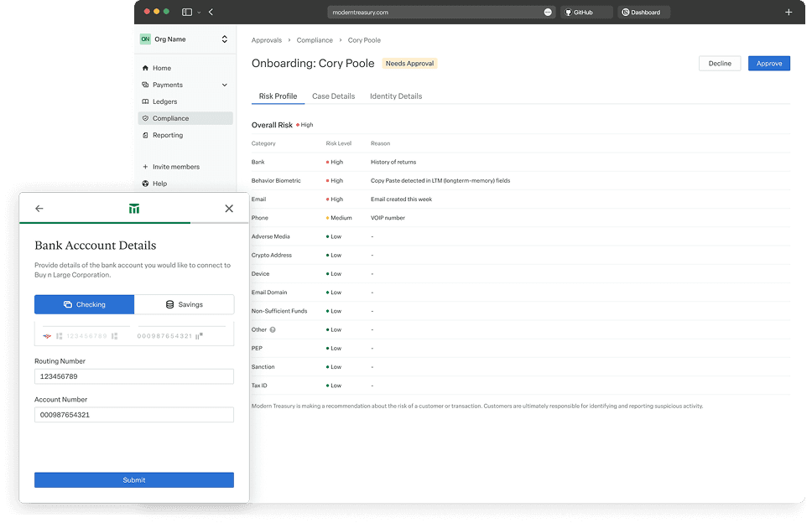
Task: Click the Compliance shield icon
Action: click(x=145, y=118)
